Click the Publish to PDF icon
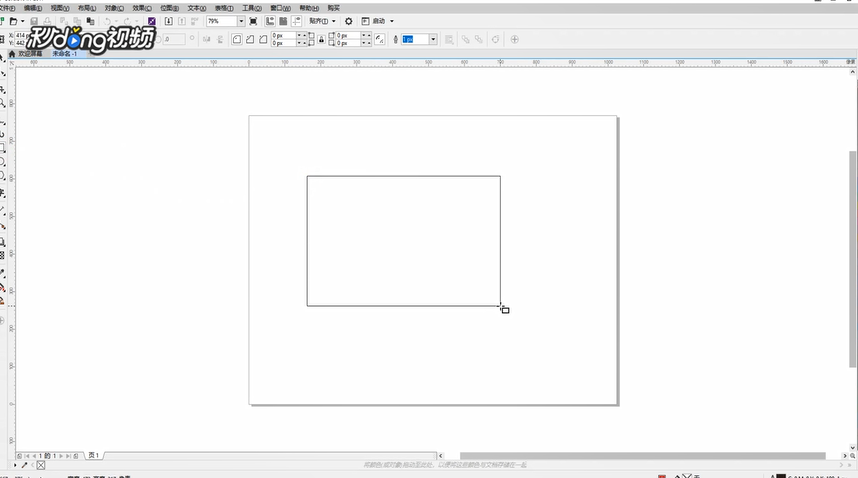This screenshot has height=478, width=858. click(x=195, y=21)
